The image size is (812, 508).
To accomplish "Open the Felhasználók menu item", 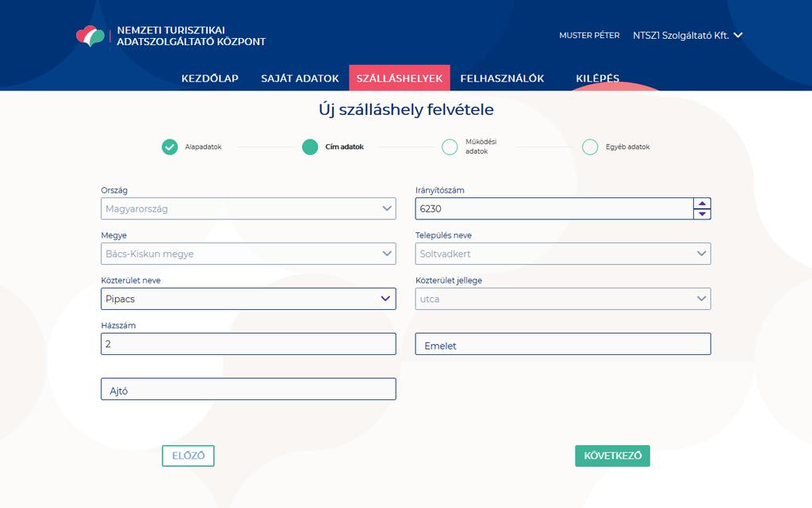I will [502, 78].
